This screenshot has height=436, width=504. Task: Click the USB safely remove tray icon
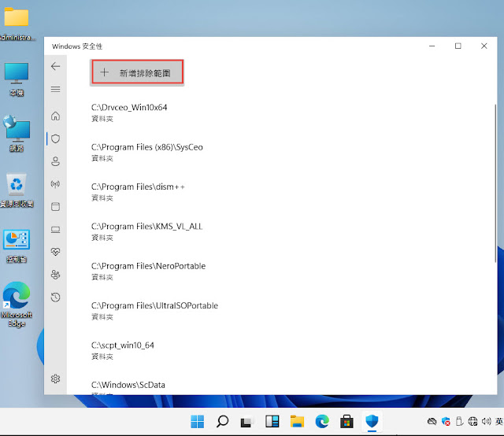[459, 421]
